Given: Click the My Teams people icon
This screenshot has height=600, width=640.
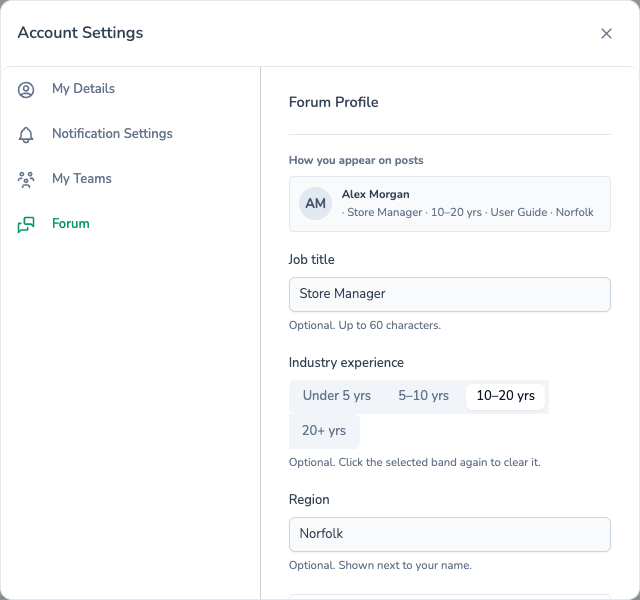Looking at the screenshot, I should click(26, 180).
